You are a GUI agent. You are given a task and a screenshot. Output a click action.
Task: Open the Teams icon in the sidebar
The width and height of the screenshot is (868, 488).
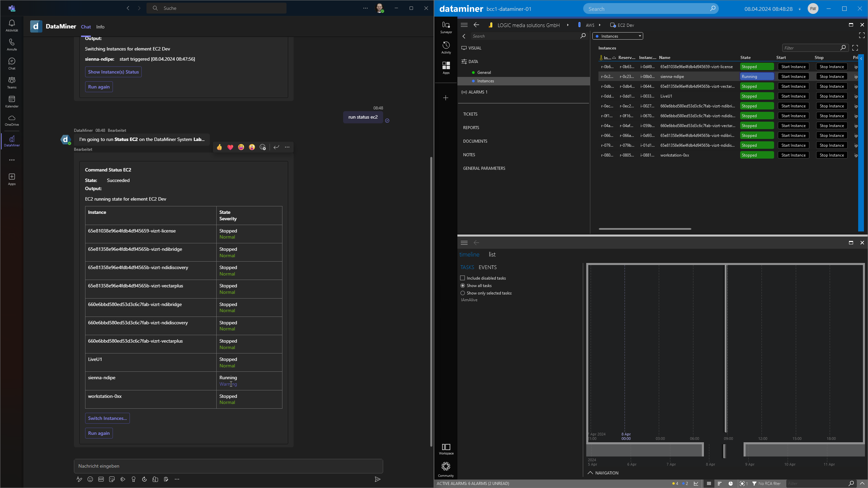pyautogui.click(x=12, y=82)
